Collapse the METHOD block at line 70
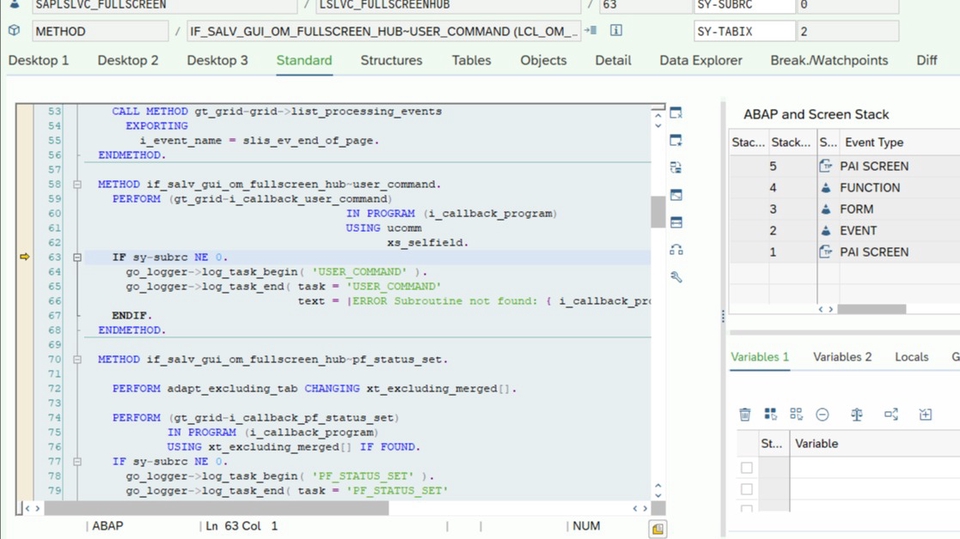This screenshot has height=539, width=960. [77, 360]
